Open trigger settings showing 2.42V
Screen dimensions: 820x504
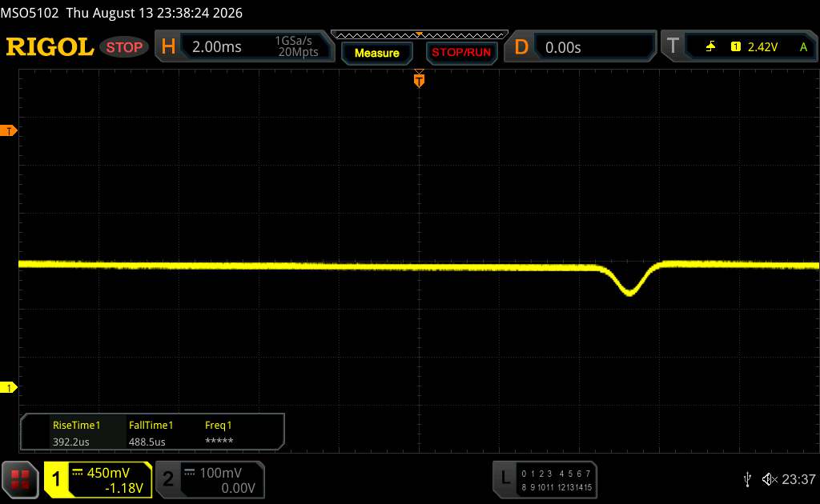[x=739, y=46]
